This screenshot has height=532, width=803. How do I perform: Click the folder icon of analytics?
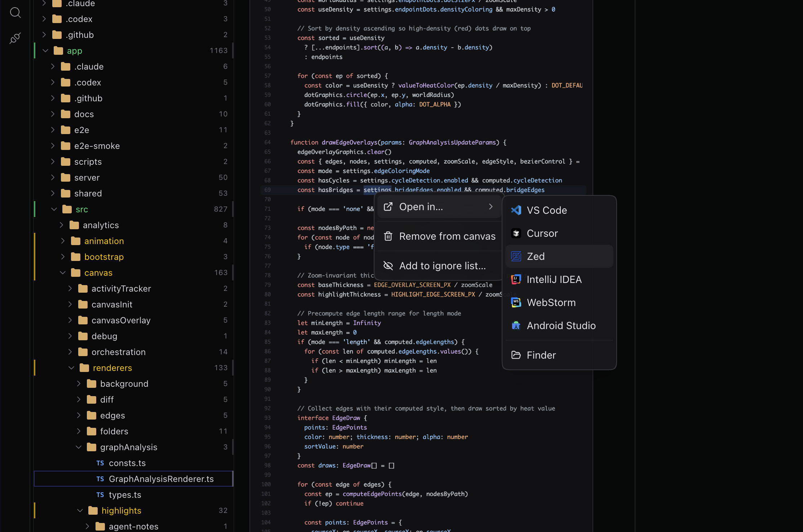74,225
